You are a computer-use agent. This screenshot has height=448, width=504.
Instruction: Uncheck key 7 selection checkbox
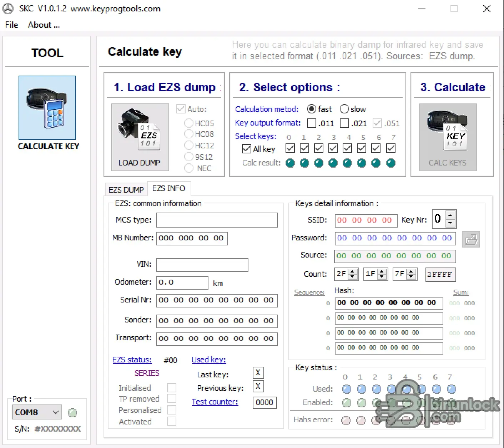[x=391, y=148]
